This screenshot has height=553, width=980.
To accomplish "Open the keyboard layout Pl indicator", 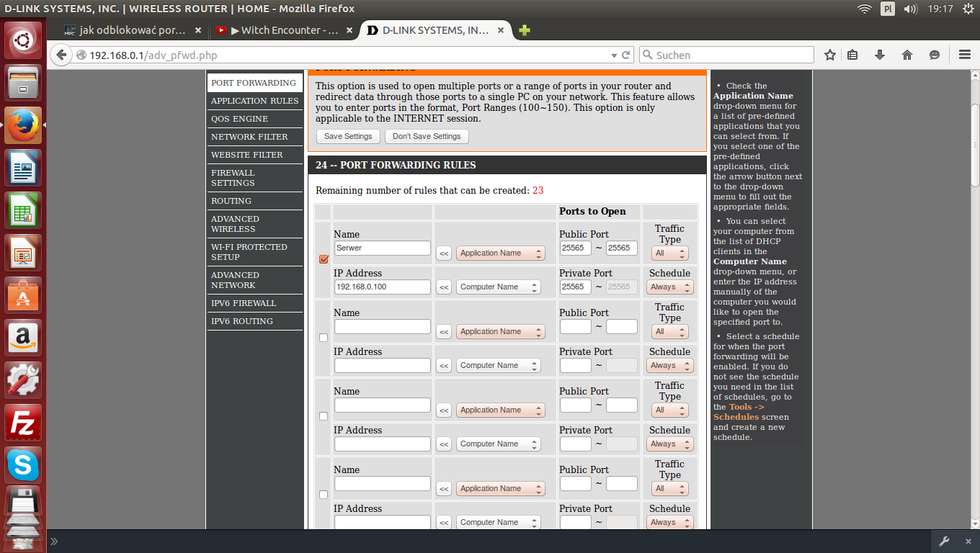I will (x=888, y=9).
